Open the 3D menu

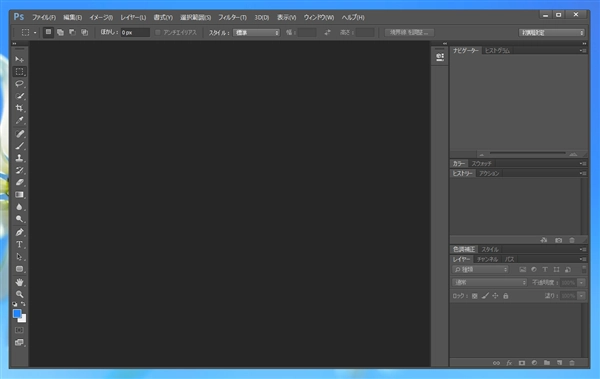262,18
